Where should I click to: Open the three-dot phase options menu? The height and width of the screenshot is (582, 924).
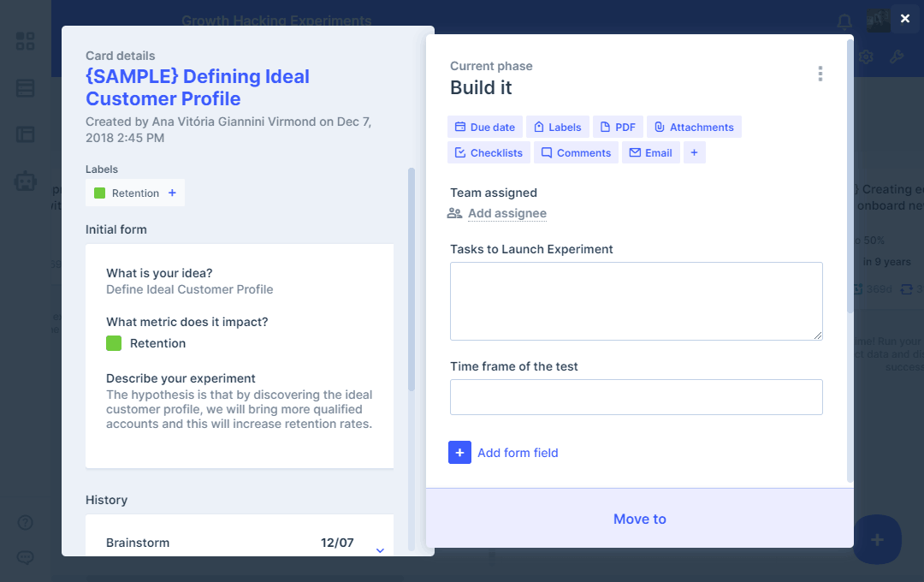click(x=820, y=74)
